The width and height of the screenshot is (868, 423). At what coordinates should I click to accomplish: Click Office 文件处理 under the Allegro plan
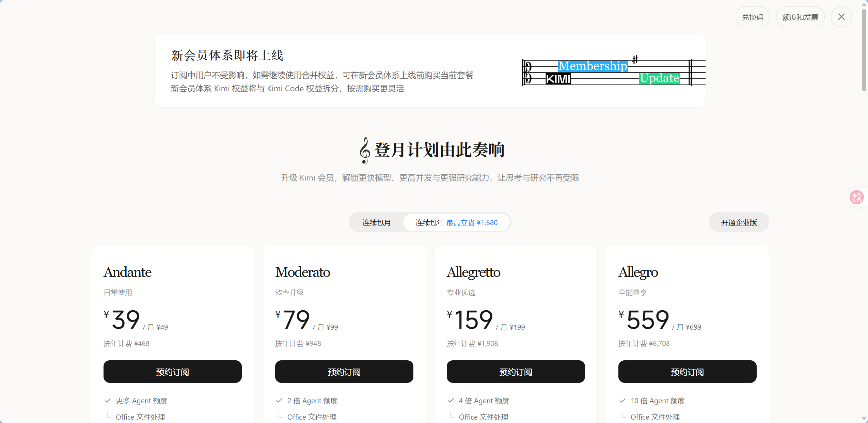655,417
